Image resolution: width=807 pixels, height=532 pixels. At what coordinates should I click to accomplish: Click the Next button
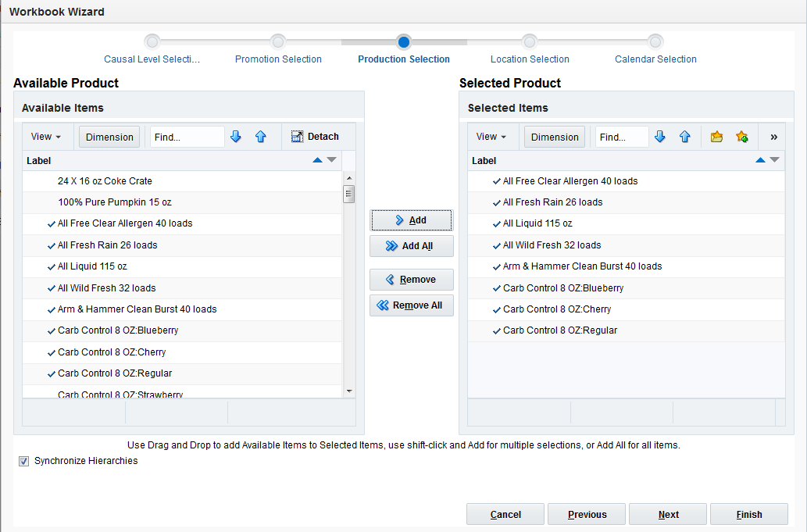pyautogui.click(x=668, y=514)
